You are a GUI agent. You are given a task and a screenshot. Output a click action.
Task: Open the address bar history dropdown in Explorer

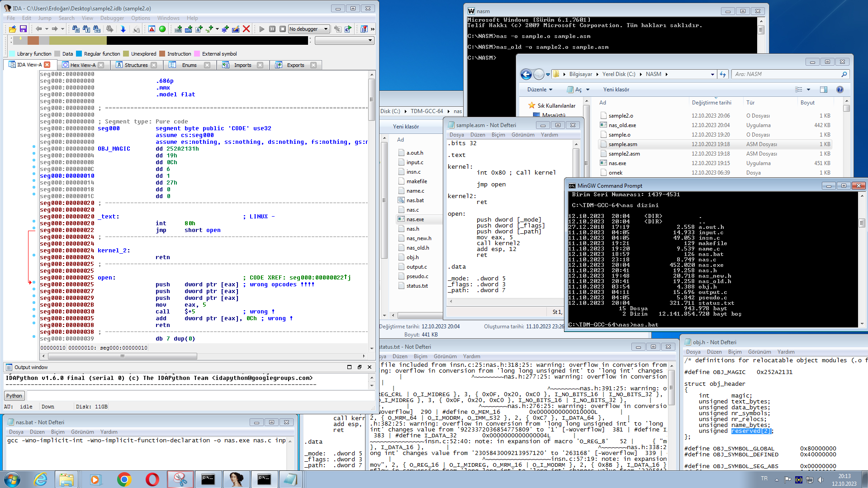(x=712, y=74)
